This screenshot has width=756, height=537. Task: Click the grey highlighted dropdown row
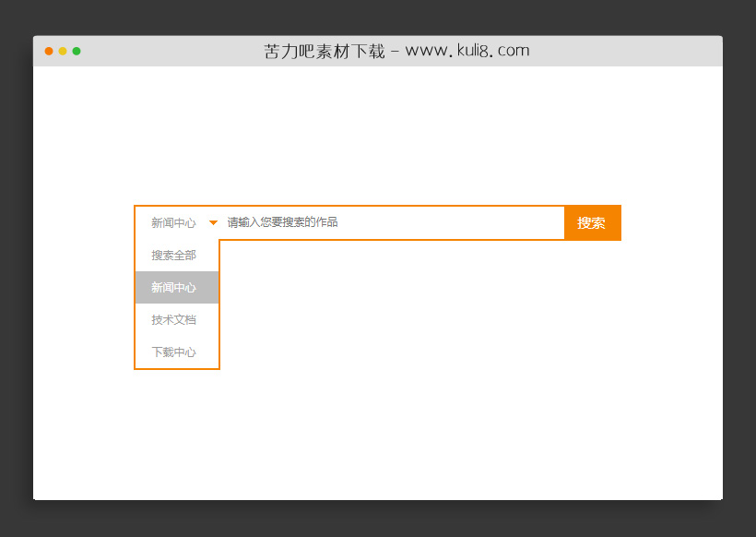point(173,287)
